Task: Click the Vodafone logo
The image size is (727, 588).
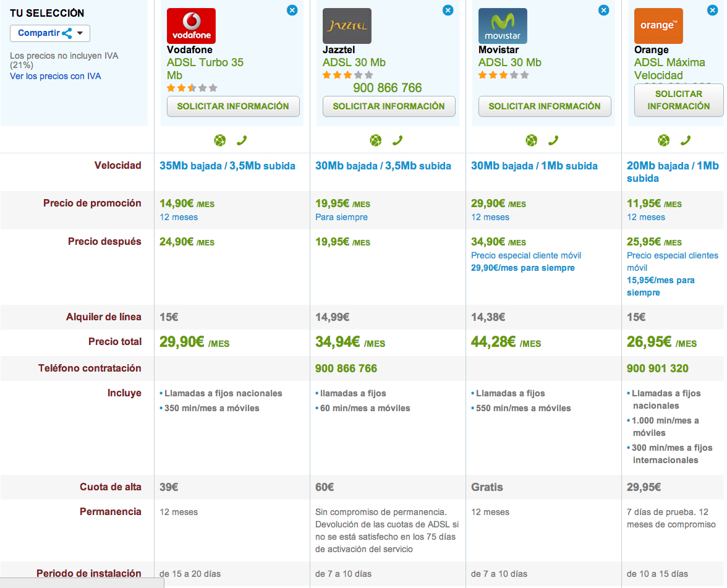Action: click(x=191, y=26)
